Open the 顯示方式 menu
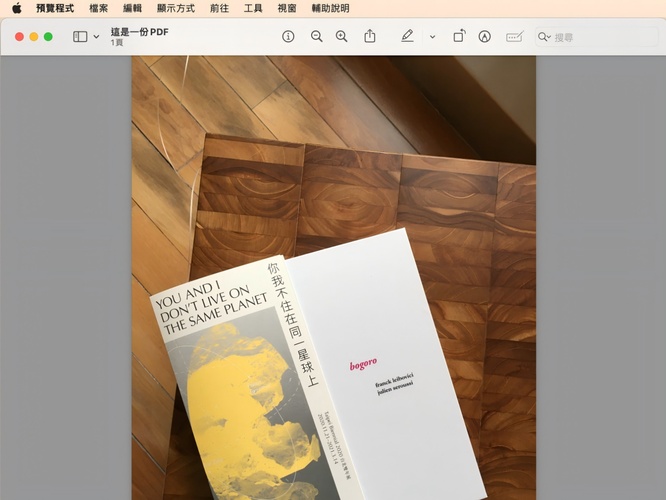 (x=176, y=8)
